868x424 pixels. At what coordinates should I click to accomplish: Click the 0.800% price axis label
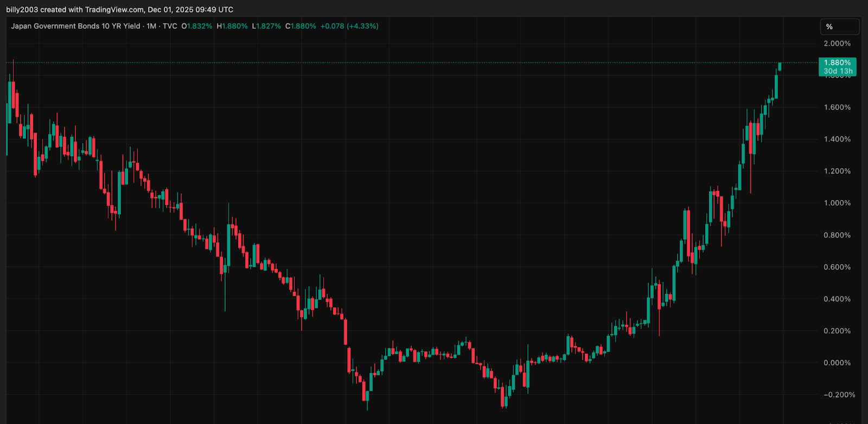pos(837,235)
